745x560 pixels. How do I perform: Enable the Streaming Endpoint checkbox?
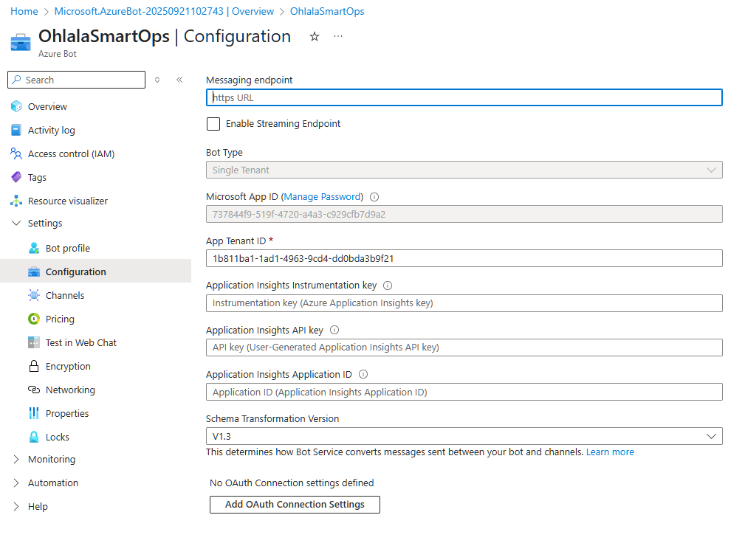coord(213,124)
